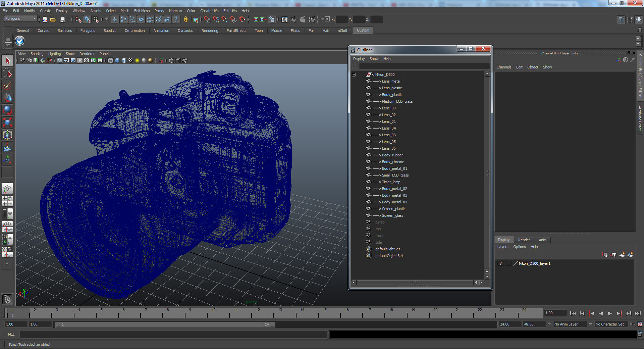Toggle textured checker display icon
This screenshot has width=644, height=349.
tap(130, 60)
